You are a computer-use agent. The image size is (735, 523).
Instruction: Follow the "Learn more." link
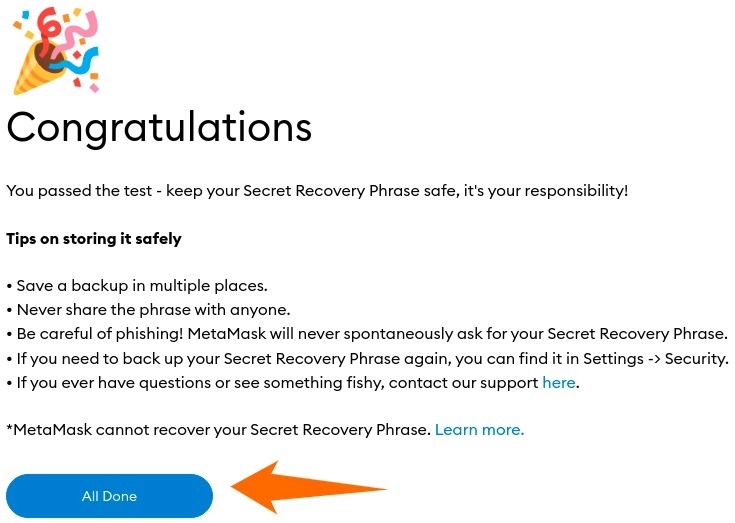(479, 430)
